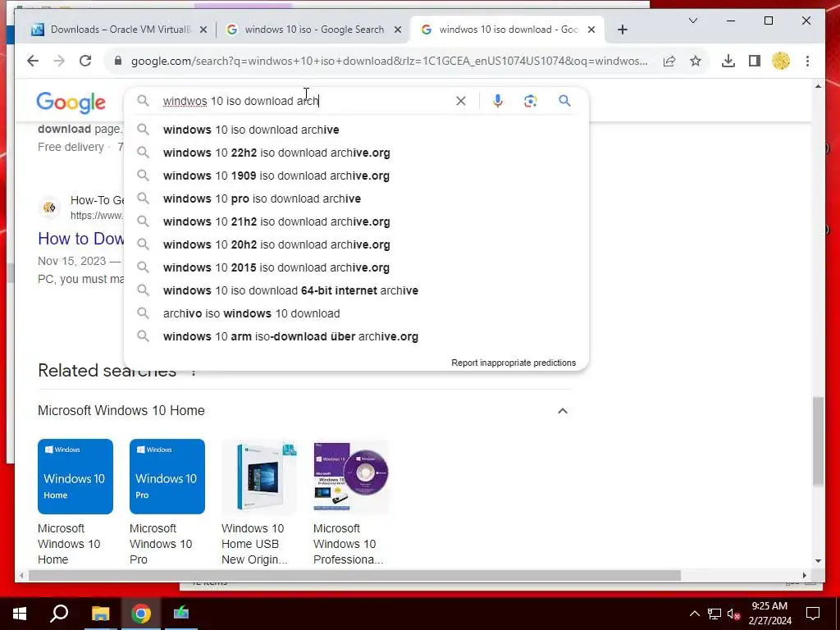This screenshot has width=840, height=630.
Task: Open Chrome three-dot menu
Action: [807, 61]
